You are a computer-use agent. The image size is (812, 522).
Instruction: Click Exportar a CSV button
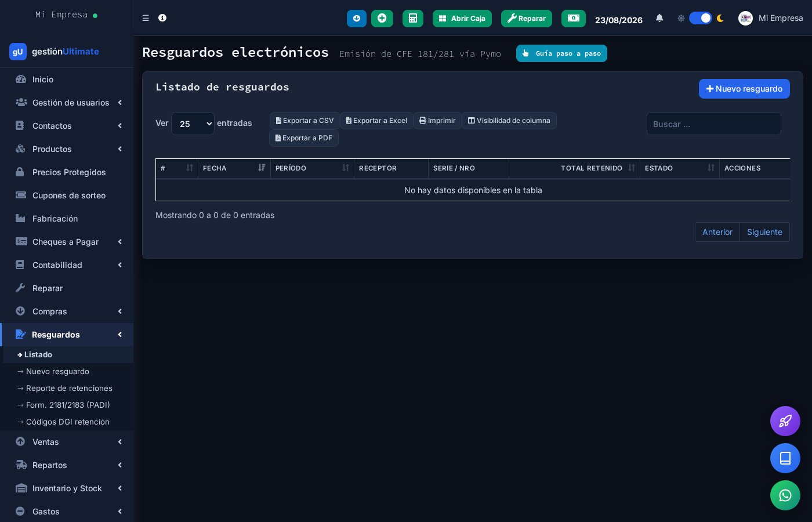(304, 121)
